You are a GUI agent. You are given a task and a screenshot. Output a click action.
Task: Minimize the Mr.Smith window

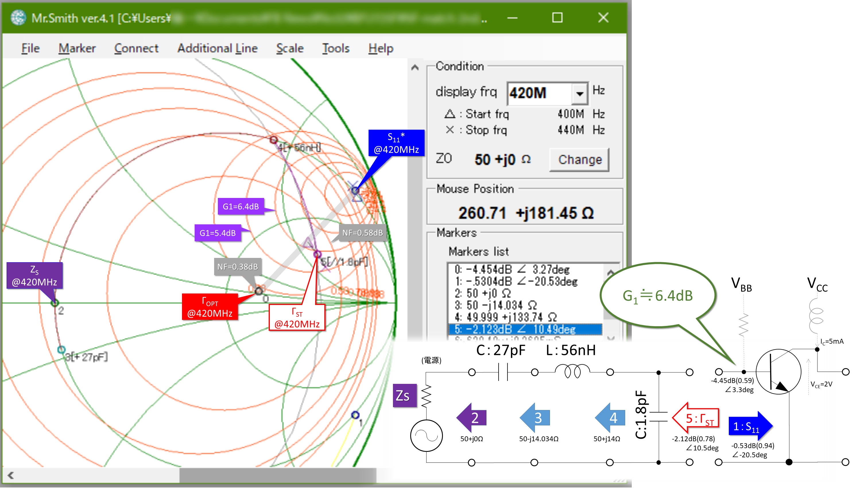pos(512,18)
